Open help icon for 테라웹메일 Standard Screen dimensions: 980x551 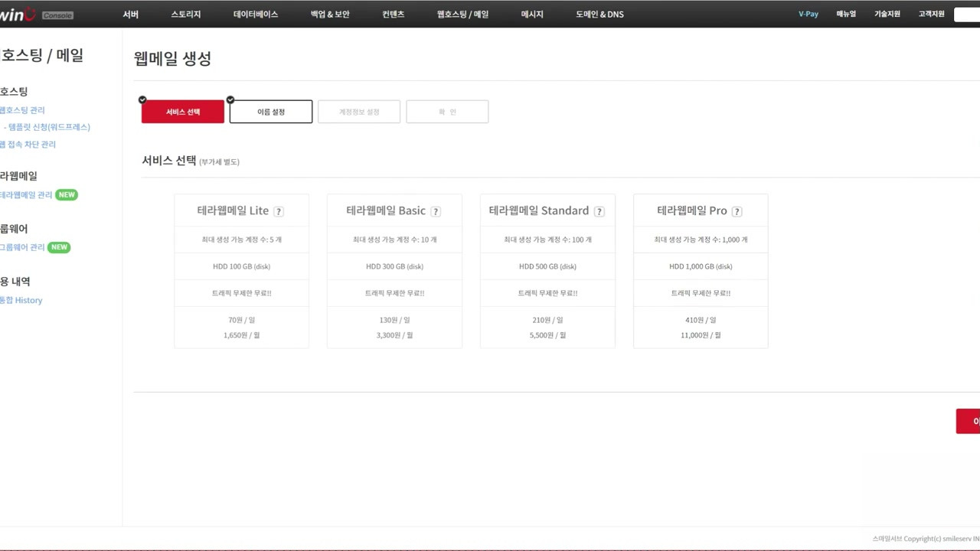pyautogui.click(x=599, y=212)
